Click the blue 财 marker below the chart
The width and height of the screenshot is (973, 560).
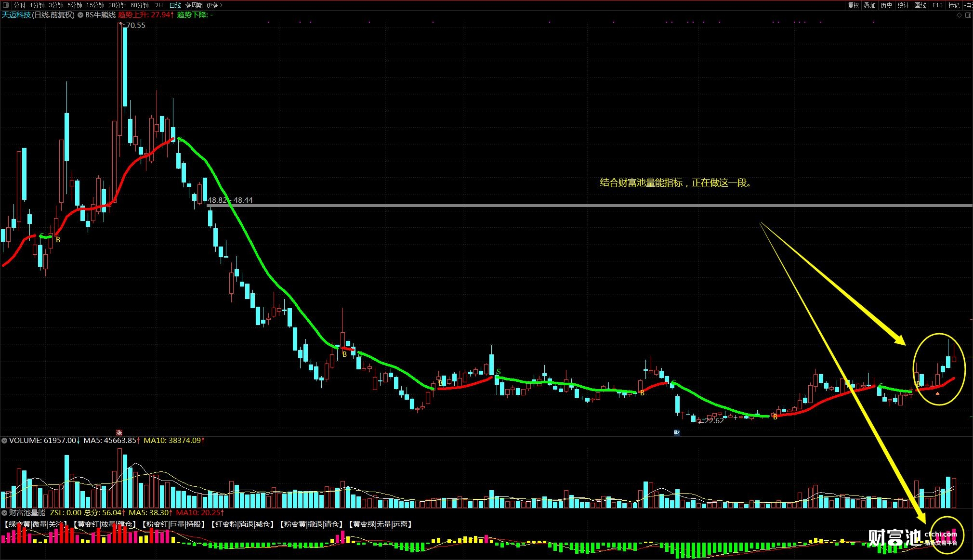pyautogui.click(x=677, y=432)
